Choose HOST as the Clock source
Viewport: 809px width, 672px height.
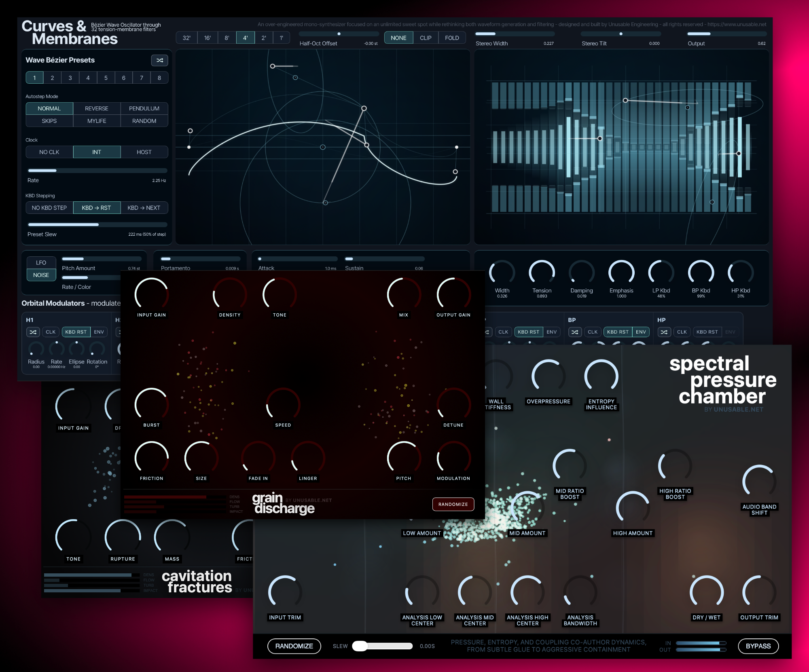[144, 152]
